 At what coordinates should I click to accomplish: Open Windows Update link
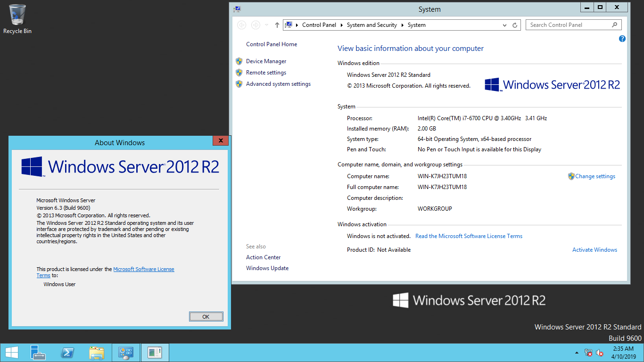[267, 268]
